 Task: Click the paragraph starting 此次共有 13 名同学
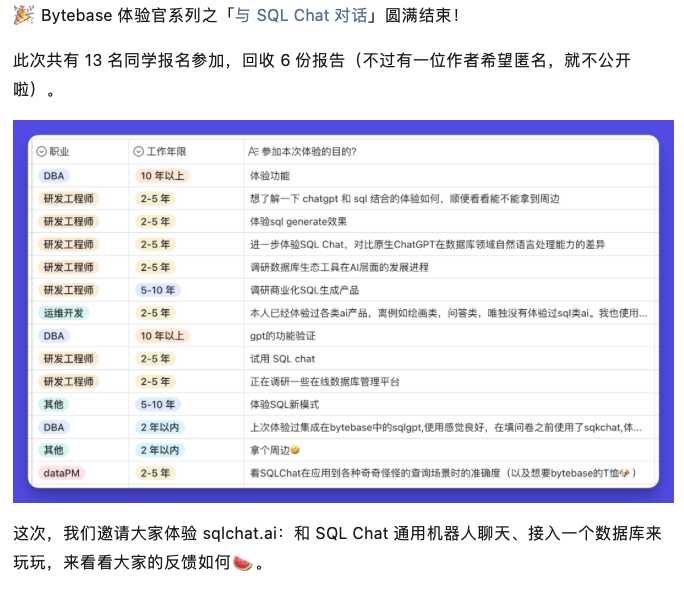coord(321,74)
